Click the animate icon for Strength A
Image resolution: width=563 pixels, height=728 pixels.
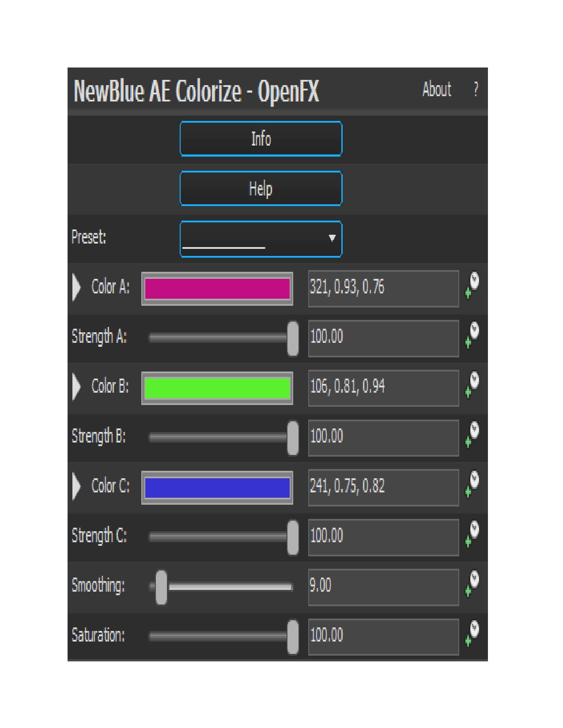[472, 335]
